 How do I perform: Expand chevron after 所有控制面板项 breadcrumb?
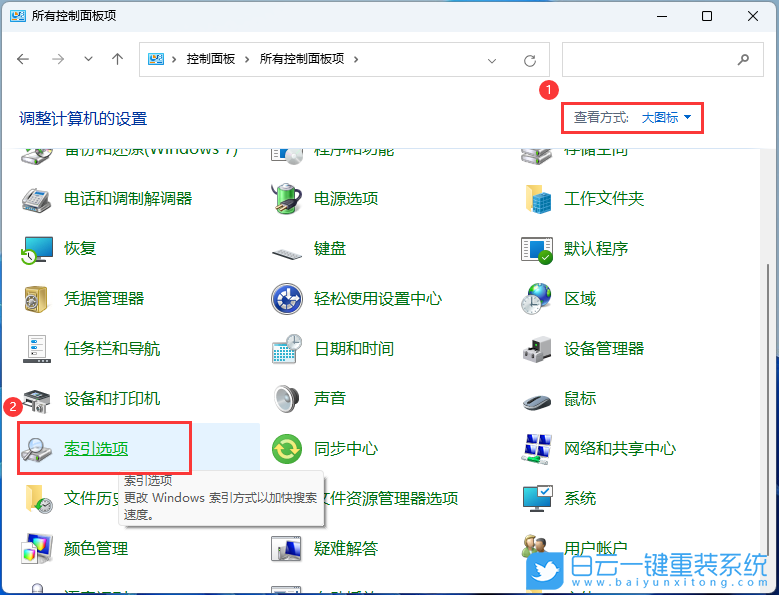(x=356, y=59)
